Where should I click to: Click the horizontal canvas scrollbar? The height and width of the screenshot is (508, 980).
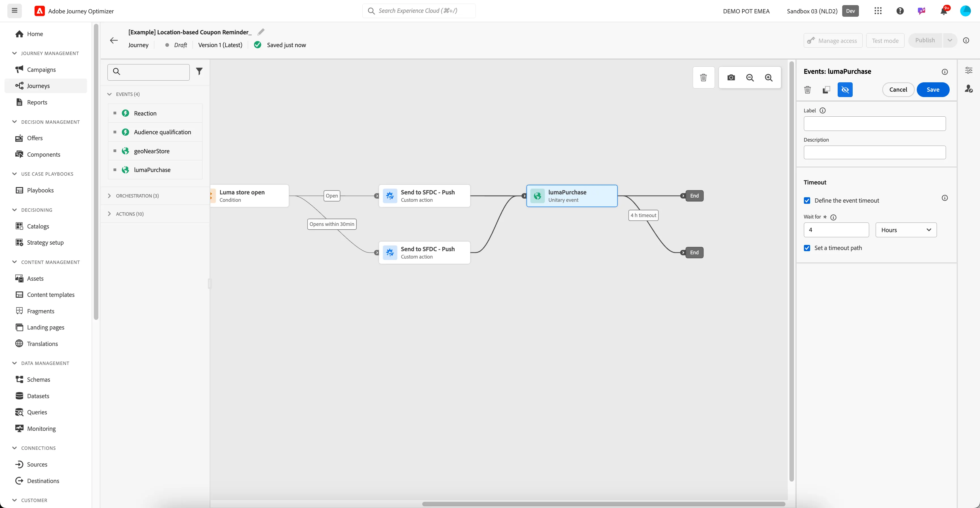(603, 504)
